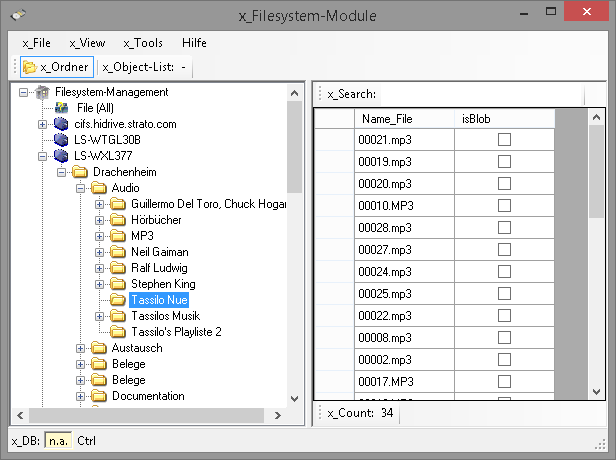Click the Filesystem-Management root icon
616x460 pixels.
(42, 92)
